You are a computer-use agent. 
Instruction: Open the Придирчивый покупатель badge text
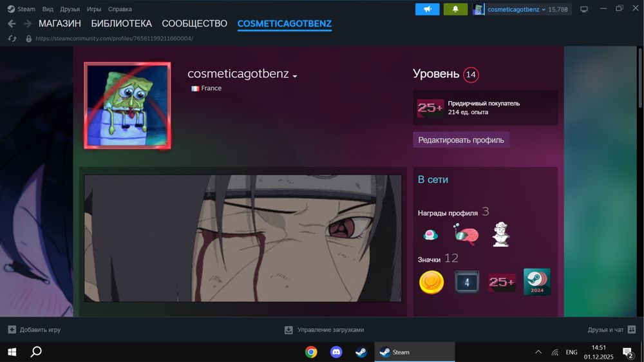[484, 104]
